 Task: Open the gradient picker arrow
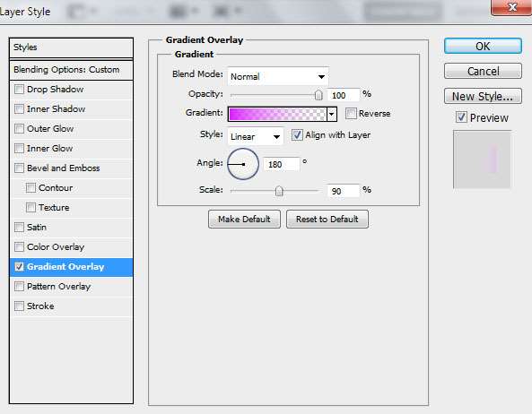pyautogui.click(x=331, y=114)
